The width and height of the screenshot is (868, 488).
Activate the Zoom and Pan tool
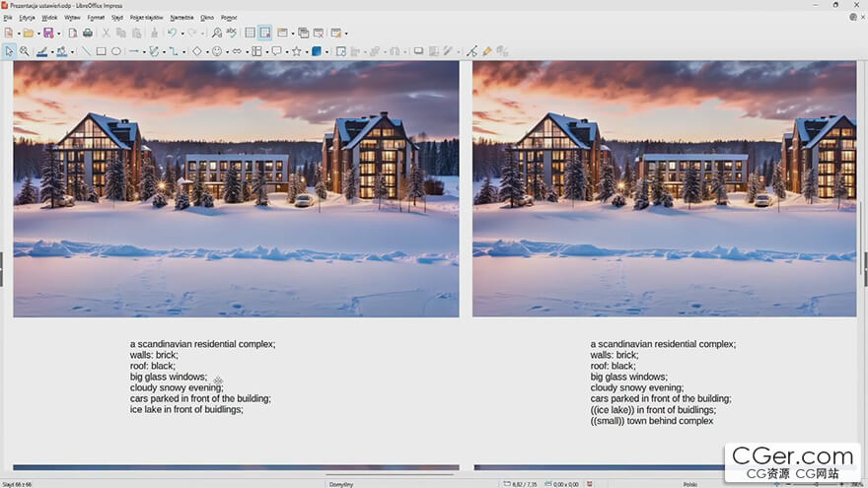point(25,51)
